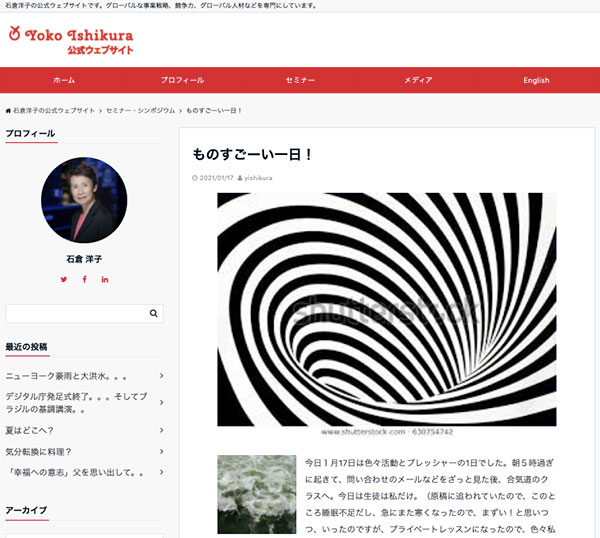Click the search magnifier icon
This screenshot has height=538, width=600.
153,313
